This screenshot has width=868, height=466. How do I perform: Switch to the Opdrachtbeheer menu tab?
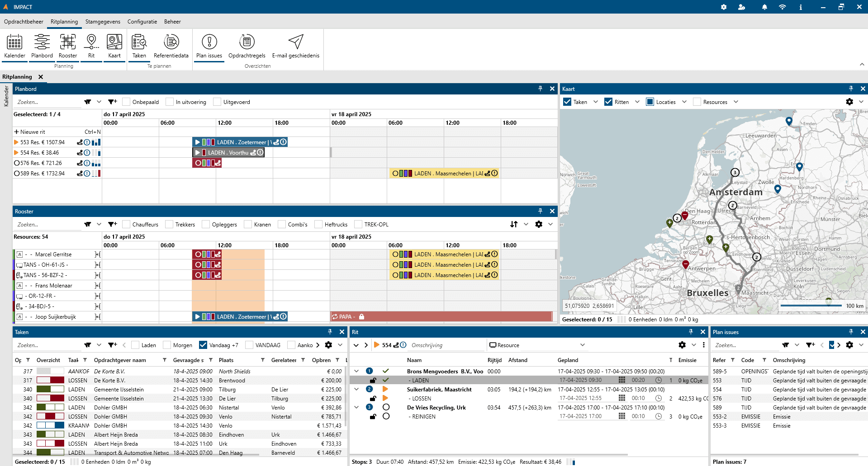(x=24, y=22)
